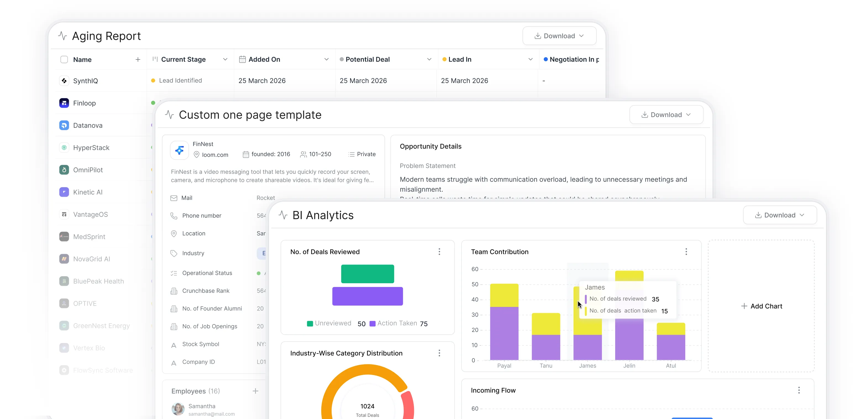Click the Private company type label
The image size is (868, 419).
tap(366, 154)
